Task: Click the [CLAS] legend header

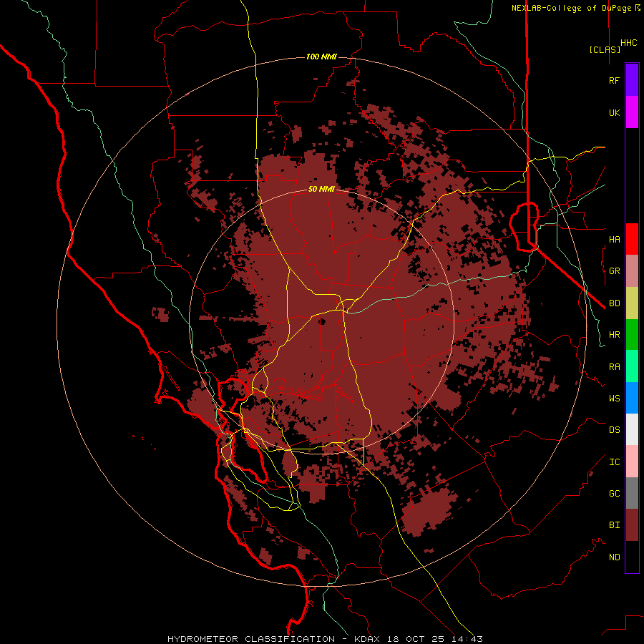Action: [x=605, y=49]
